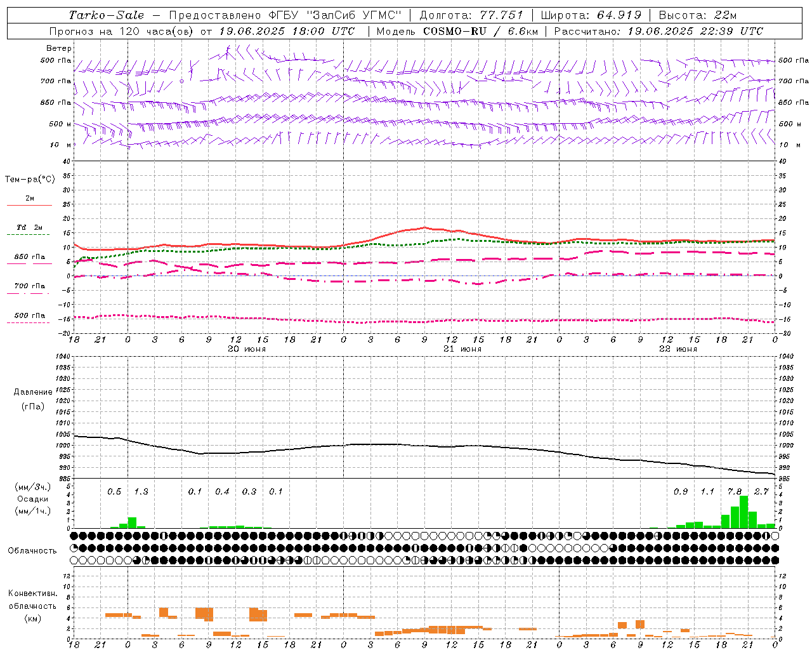Screen dimensions: 812x650
Task: Click the 'Тем-ра(°C)' temperature panel label
Action: (x=30, y=180)
